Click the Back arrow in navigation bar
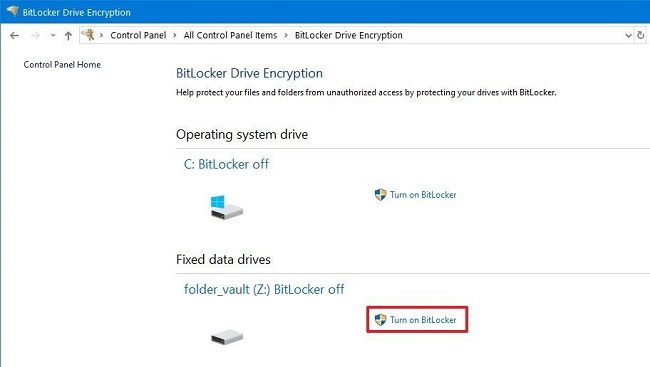This screenshot has width=650, height=367. pos(15,36)
